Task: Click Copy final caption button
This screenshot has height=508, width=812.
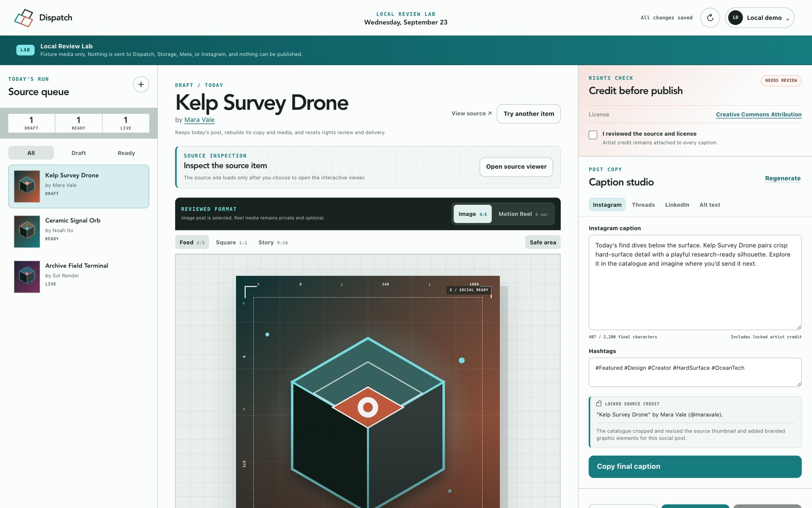Action: 695,466
